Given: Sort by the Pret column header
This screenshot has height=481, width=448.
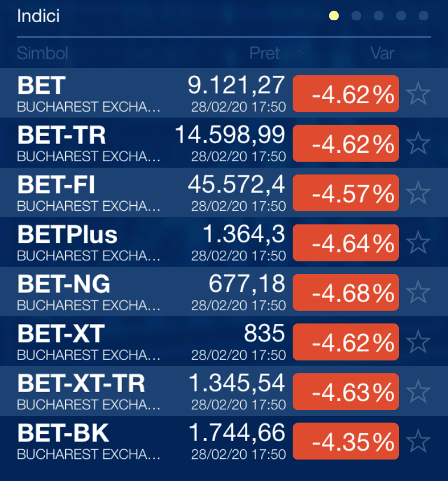Looking at the screenshot, I should coord(265,53).
